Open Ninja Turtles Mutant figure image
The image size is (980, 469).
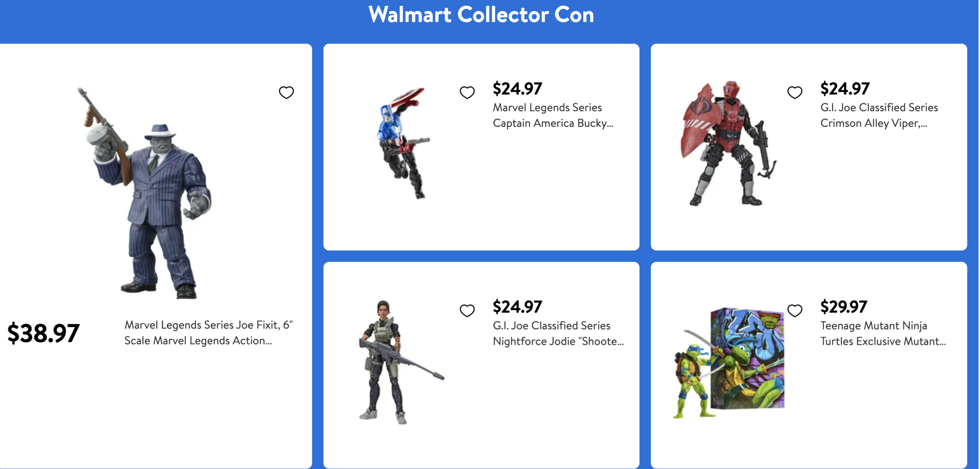[x=729, y=362]
